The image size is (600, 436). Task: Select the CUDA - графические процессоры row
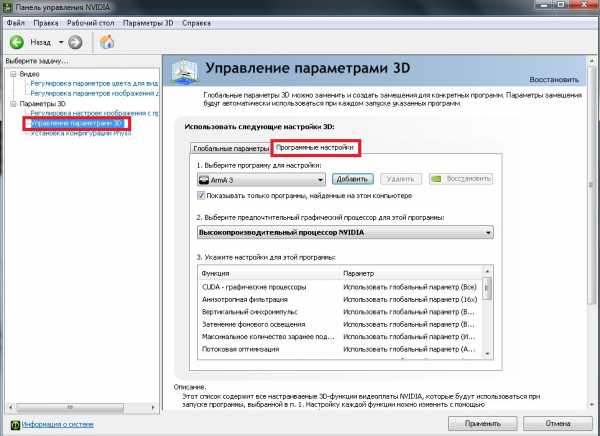click(341, 287)
